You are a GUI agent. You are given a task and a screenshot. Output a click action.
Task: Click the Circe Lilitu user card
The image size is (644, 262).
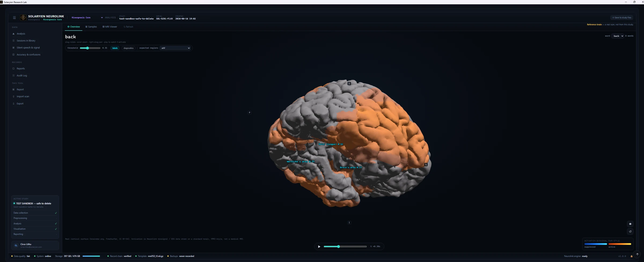(35, 246)
